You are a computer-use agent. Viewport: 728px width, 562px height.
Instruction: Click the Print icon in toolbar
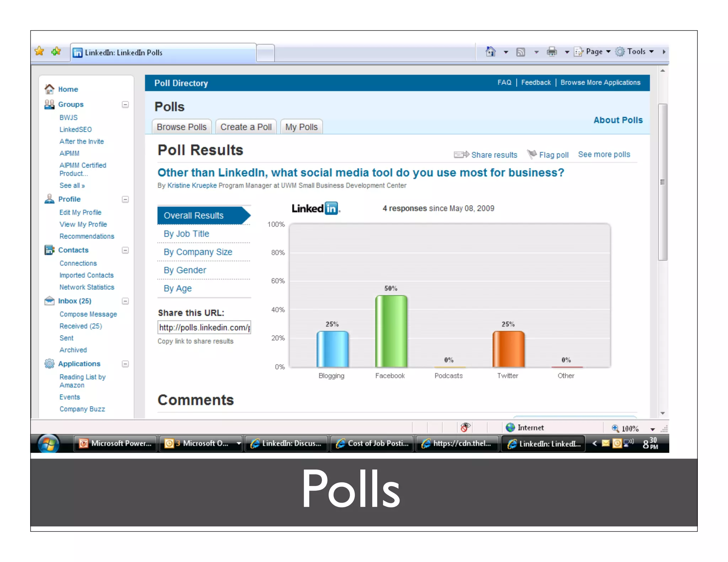pos(552,52)
